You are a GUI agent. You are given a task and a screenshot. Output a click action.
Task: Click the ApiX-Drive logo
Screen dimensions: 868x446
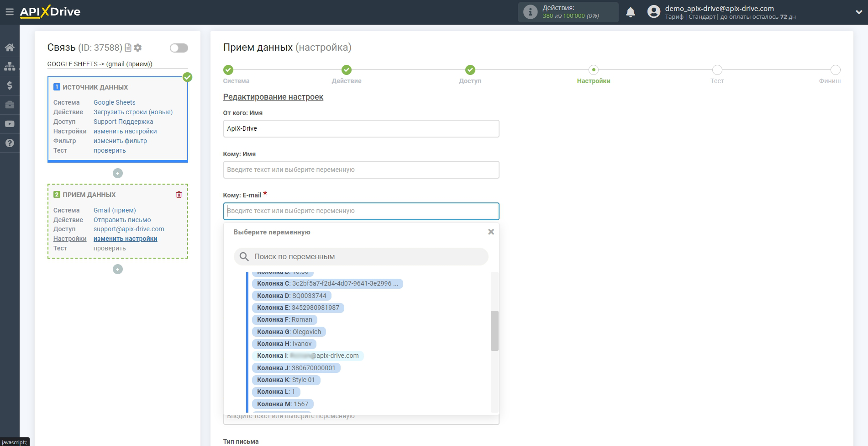[x=50, y=12]
